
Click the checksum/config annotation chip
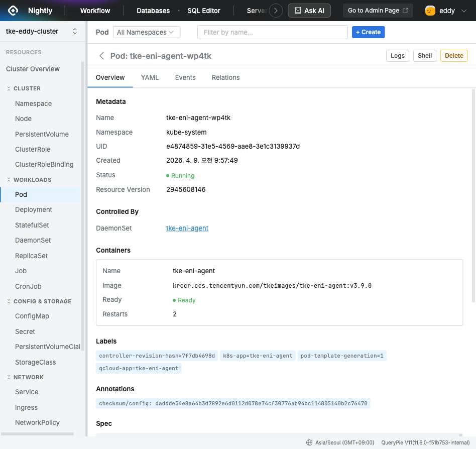coord(233,403)
